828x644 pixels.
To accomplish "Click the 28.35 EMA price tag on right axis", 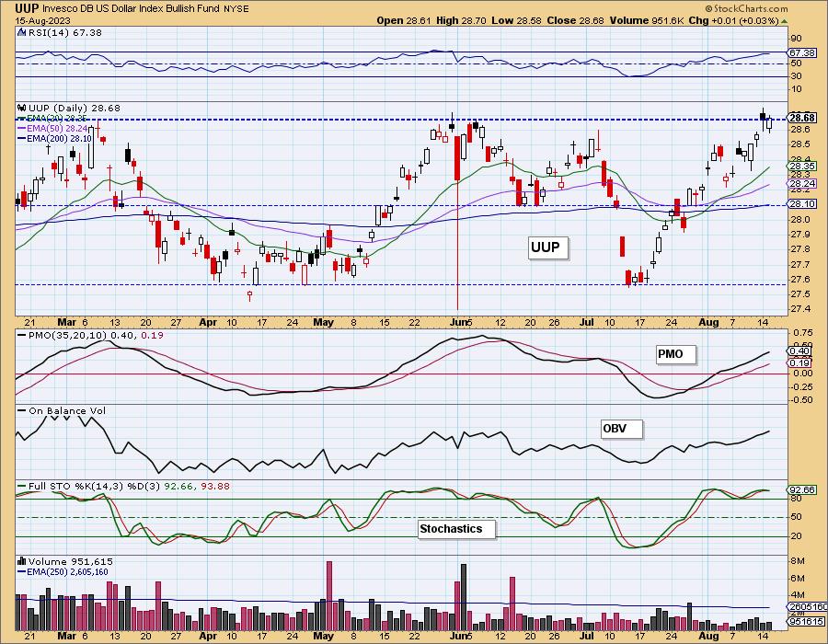I will [802, 167].
